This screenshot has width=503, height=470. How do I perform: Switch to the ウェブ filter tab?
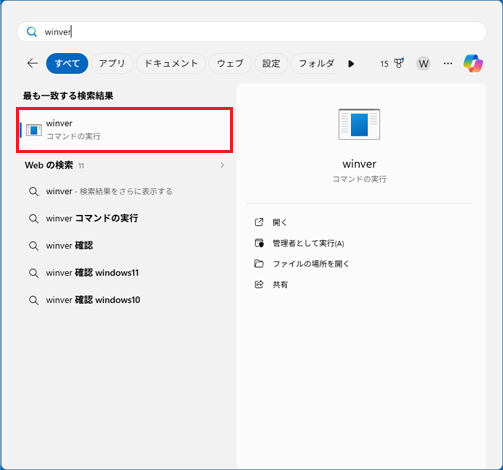[x=230, y=63]
